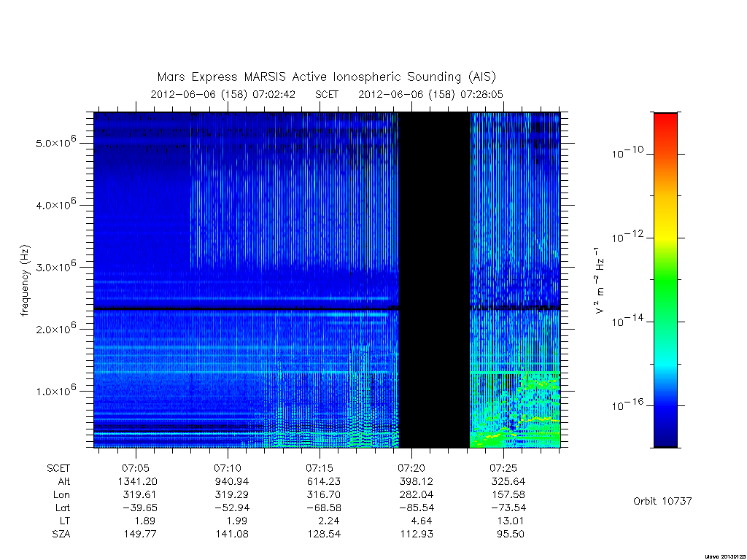Click latitude value -73.54
747x560 pixels.
tap(508, 508)
